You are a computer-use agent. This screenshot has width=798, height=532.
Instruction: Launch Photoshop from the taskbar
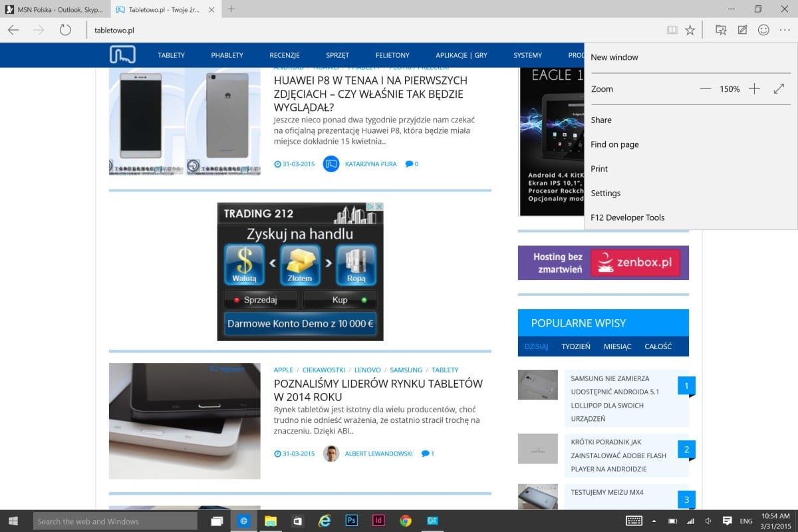352,521
